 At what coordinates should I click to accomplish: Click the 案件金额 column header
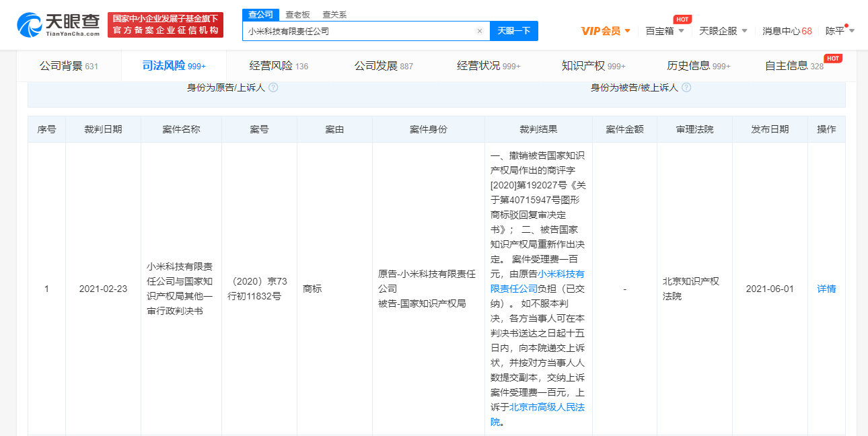tap(624, 129)
